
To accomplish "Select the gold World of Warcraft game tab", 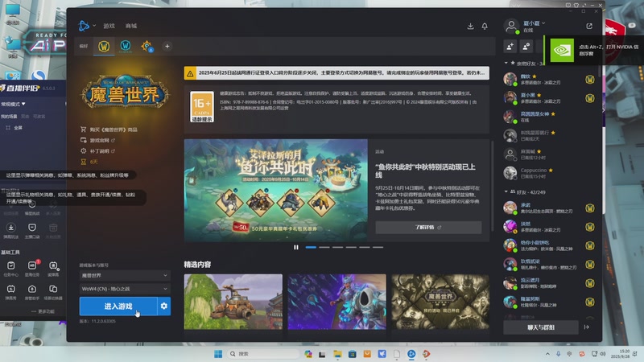I will (x=104, y=47).
